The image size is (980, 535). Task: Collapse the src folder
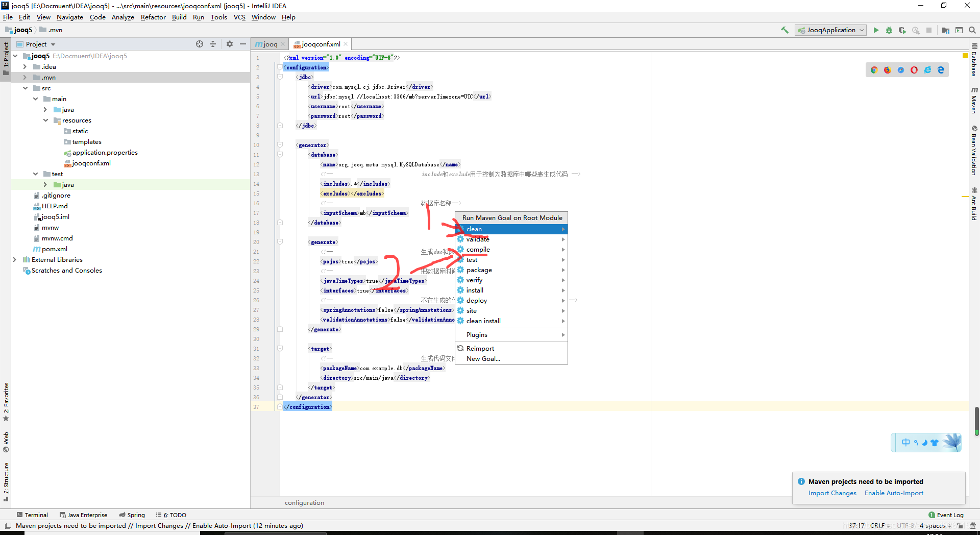point(24,88)
